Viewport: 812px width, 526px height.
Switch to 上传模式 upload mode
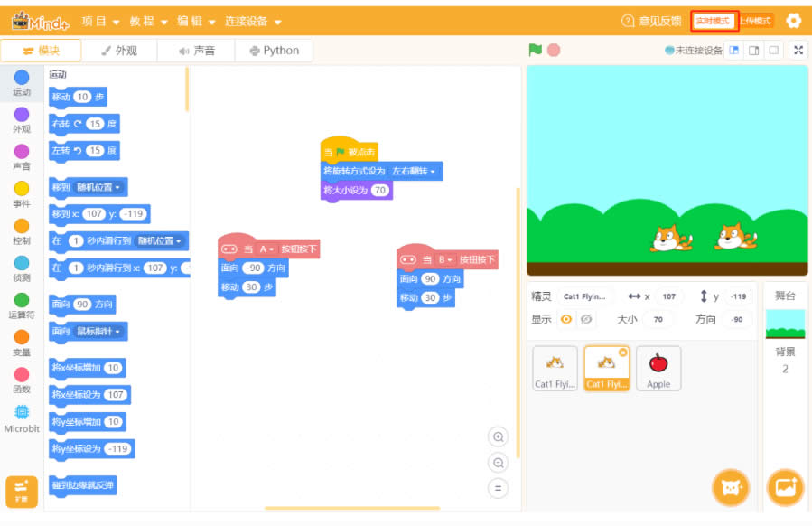pos(756,21)
